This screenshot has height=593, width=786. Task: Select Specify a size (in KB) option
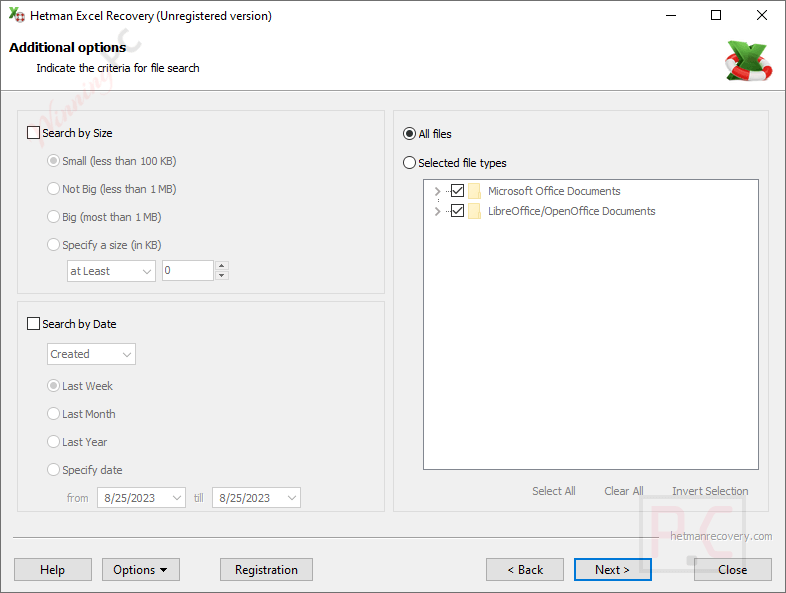[53, 245]
